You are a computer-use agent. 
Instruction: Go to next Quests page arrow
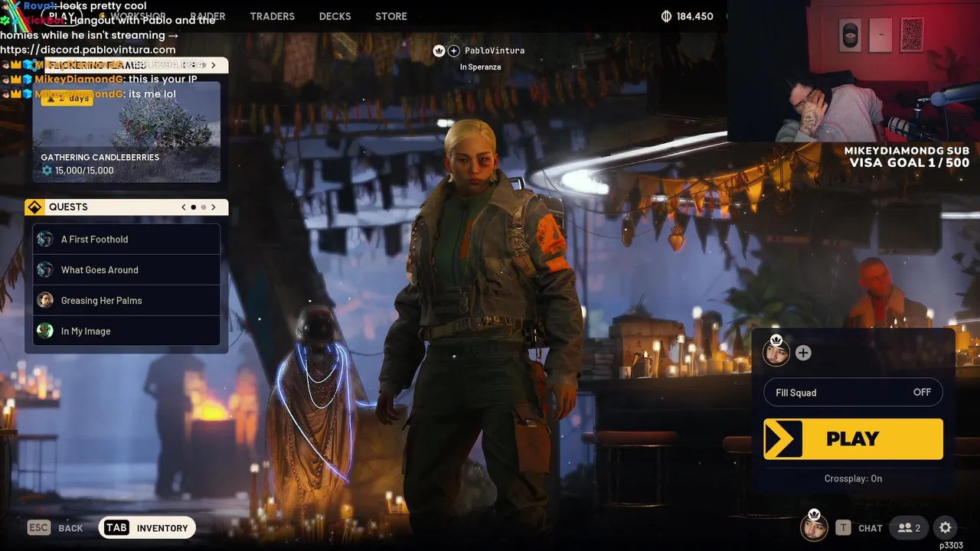point(214,207)
